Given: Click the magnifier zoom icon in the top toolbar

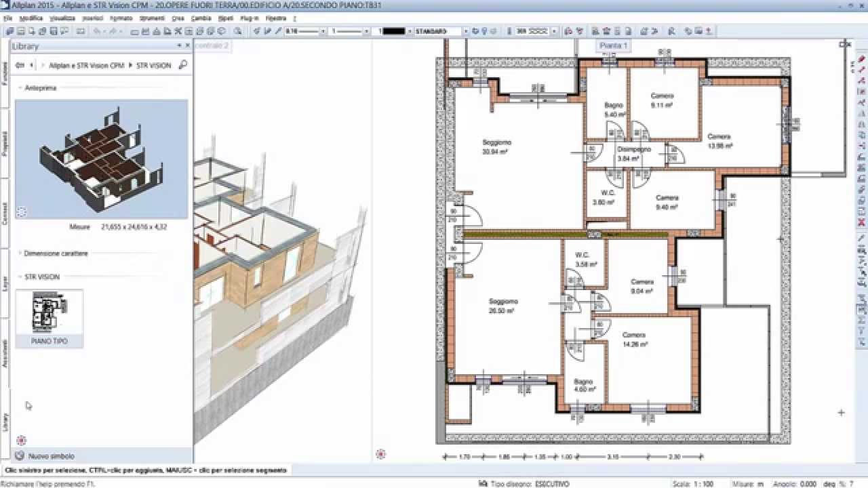Looking at the screenshot, I should 238,31.
